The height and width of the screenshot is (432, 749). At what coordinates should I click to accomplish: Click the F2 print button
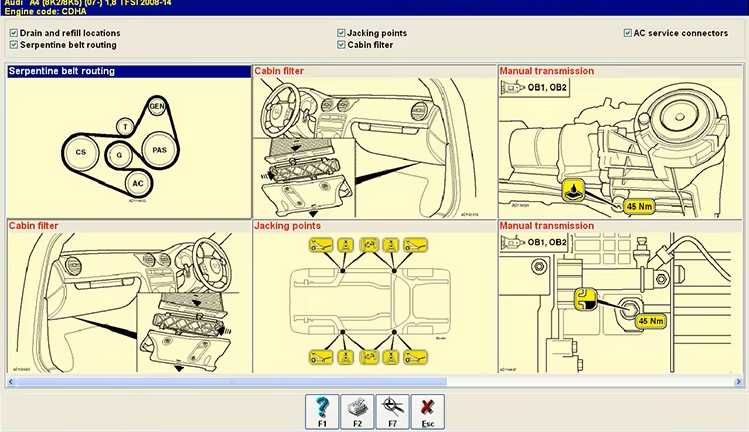coord(357,411)
